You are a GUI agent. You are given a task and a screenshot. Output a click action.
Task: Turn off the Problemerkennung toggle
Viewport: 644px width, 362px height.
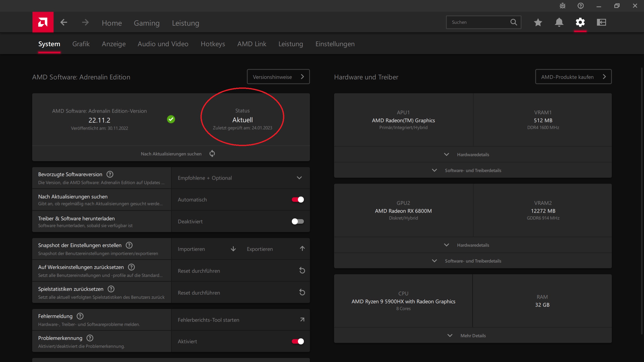pos(298,341)
